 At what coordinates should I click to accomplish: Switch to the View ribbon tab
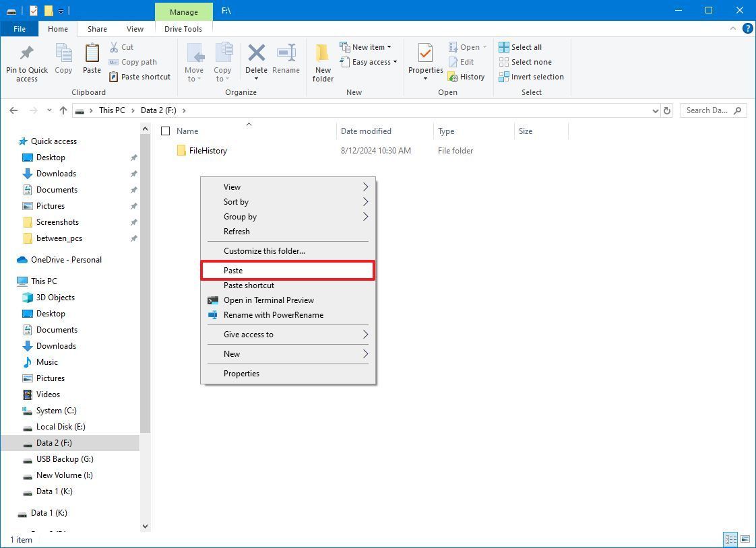tap(135, 28)
